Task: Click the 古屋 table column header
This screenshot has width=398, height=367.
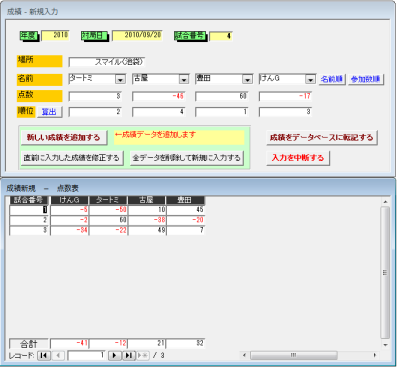Action: 147,200
